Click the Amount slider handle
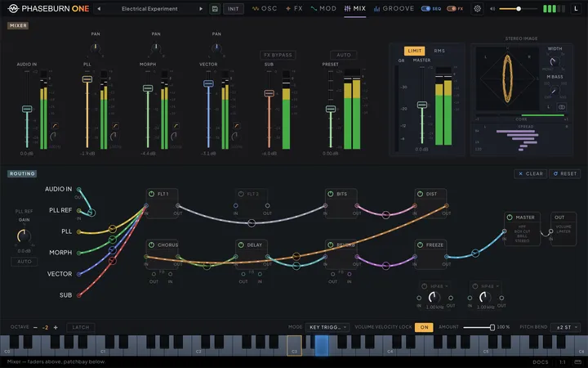The image size is (588, 368). coord(492,327)
